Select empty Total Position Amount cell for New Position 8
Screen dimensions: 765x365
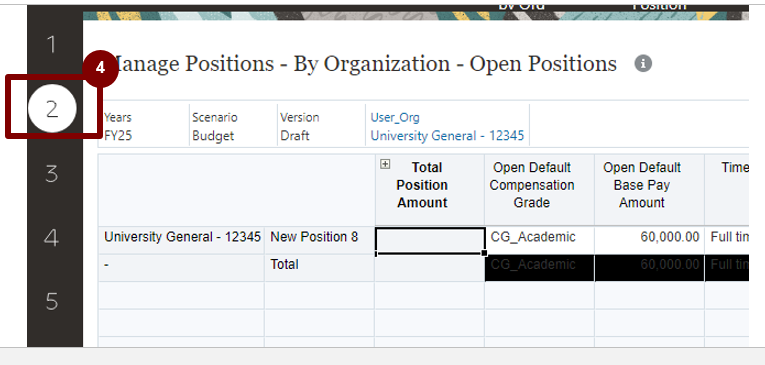[x=430, y=240]
